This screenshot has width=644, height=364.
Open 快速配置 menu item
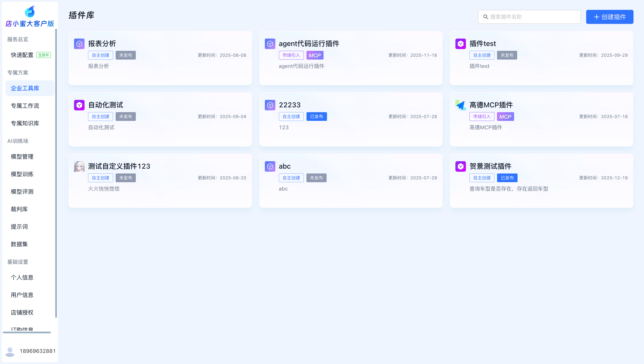click(x=22, y=55)
